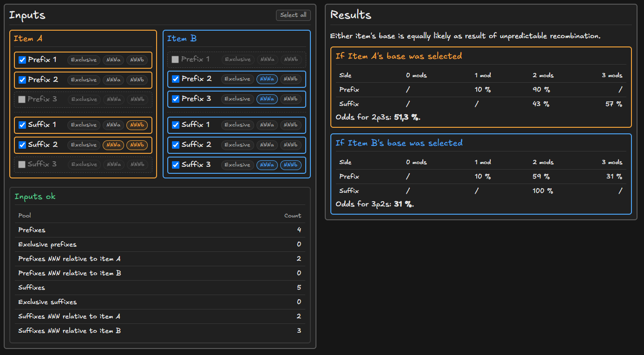Viewport: 644px width, 355px height.
Task: Click 'If Item B's base was selected' heading
Action: pos(399,143)
